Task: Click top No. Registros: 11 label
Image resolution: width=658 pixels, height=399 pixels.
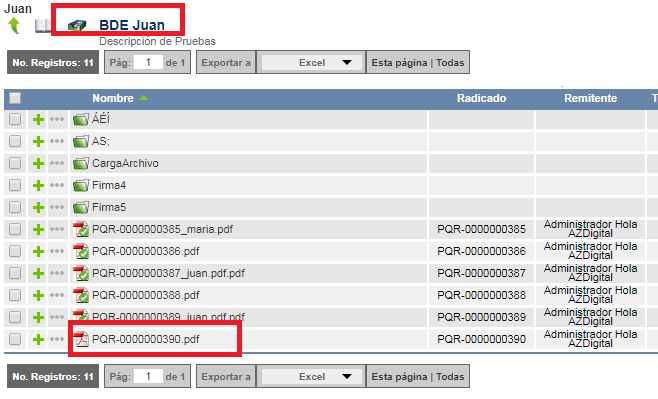Action: (53, 63)
